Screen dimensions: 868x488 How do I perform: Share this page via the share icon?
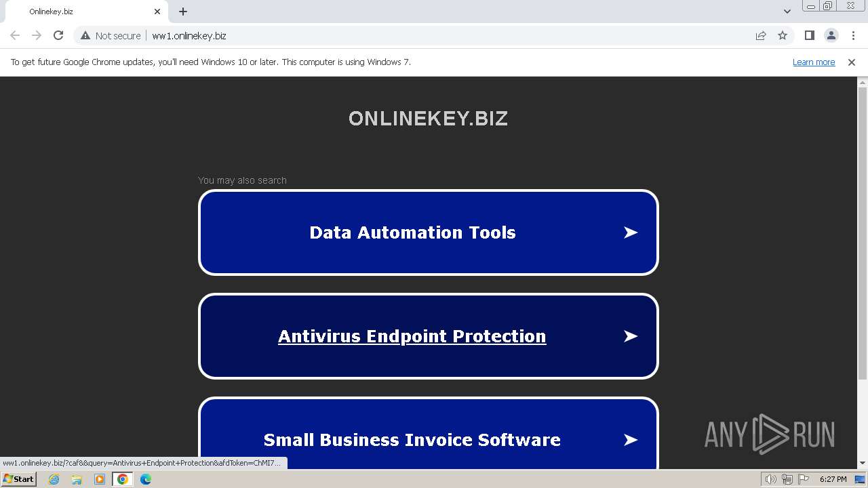(761, 35)
